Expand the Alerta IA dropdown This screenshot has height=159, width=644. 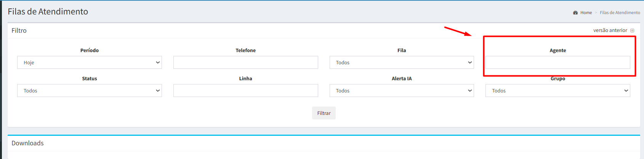(402, 91)
